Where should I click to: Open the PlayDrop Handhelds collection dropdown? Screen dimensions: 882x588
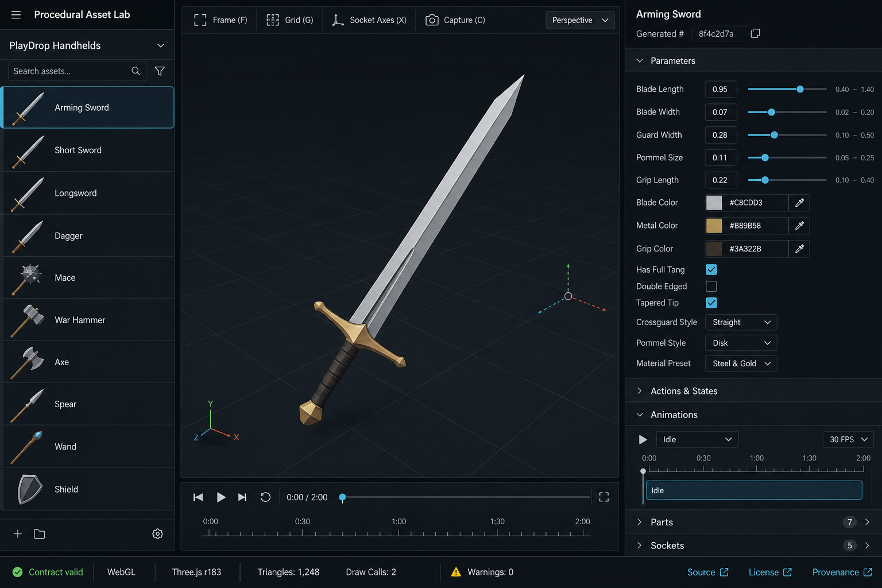[x=87, y=45]
